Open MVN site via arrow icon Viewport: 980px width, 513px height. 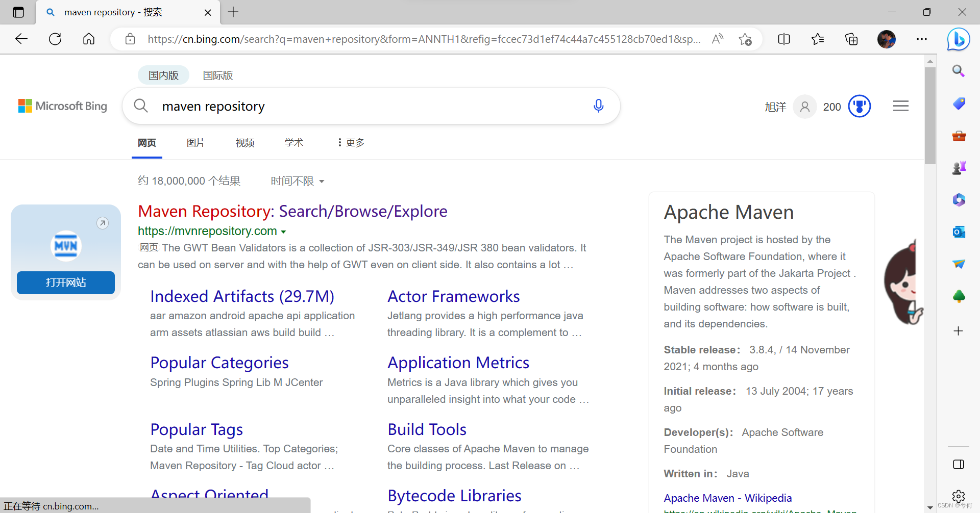[x=103, y=223]
